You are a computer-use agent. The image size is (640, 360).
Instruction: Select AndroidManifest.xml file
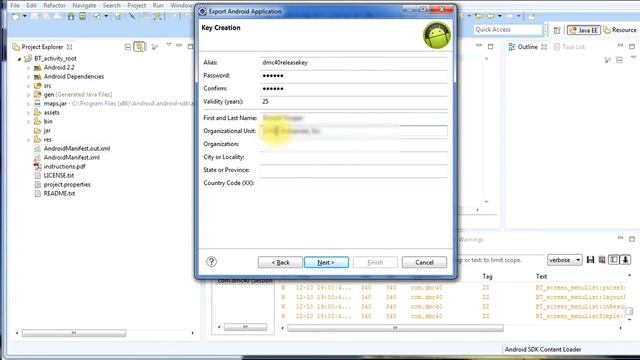[x=71, y=158]
